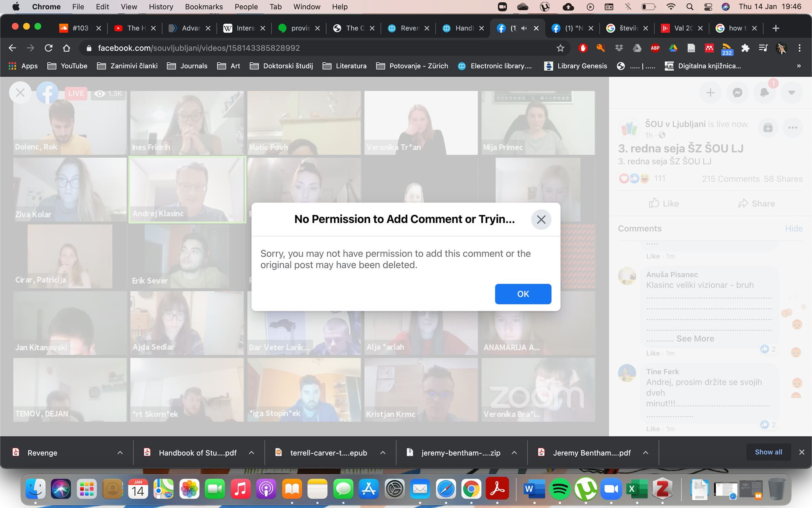
Task: Click the Facebook create plus icon
Action: (x=710, y=93)
